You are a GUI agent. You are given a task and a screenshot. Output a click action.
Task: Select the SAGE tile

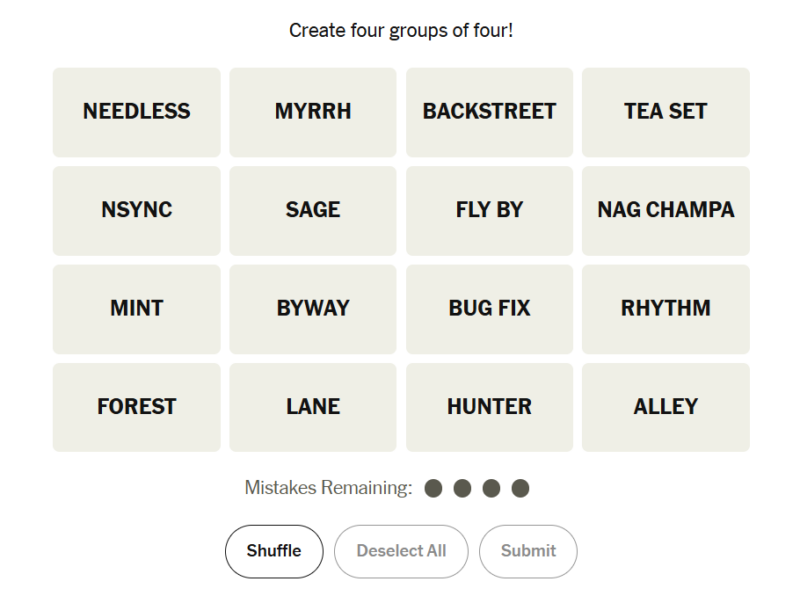(313, 211)
